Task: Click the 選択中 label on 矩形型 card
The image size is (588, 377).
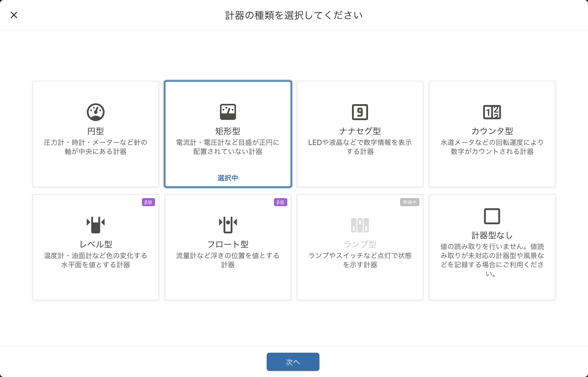Action: click(x=228, y=178)
